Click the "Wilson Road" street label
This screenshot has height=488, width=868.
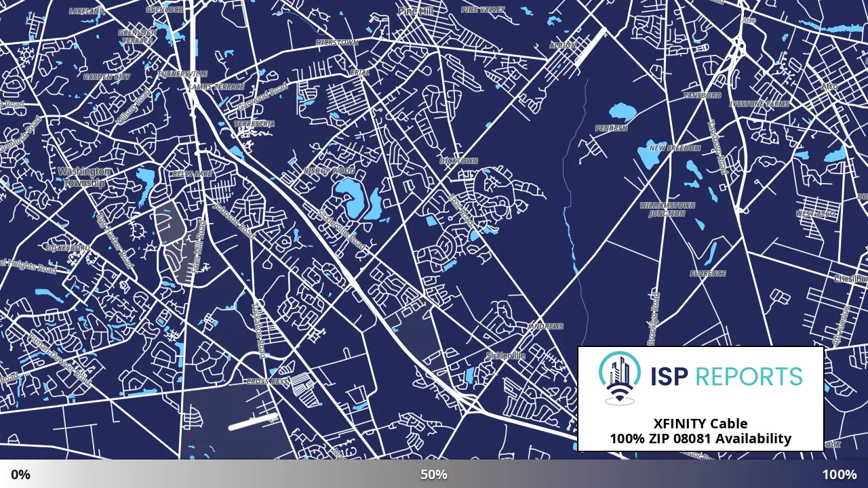(x=133, y=106)
